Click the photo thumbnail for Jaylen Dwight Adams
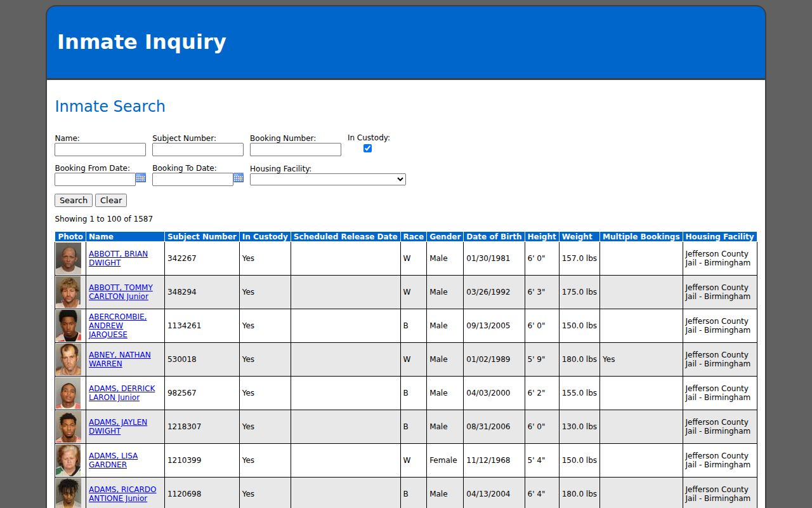This screenshot has height=508, width=812. (69, 427)
